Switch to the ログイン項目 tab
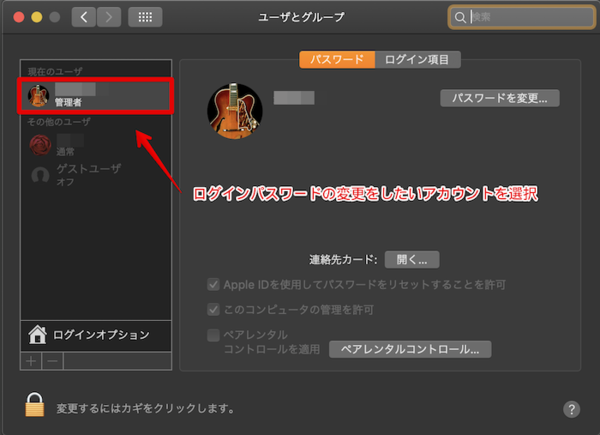This screenshot has width=600, height=435. point(417,60)
